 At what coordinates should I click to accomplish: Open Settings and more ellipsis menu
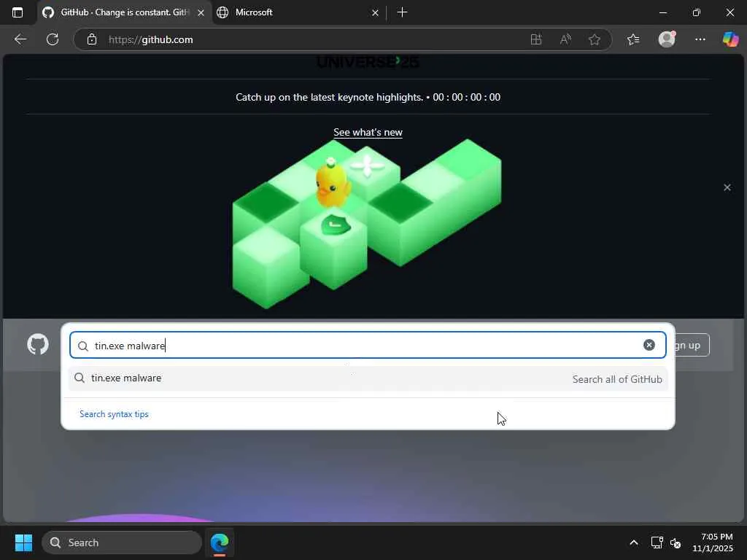point(700,39)
